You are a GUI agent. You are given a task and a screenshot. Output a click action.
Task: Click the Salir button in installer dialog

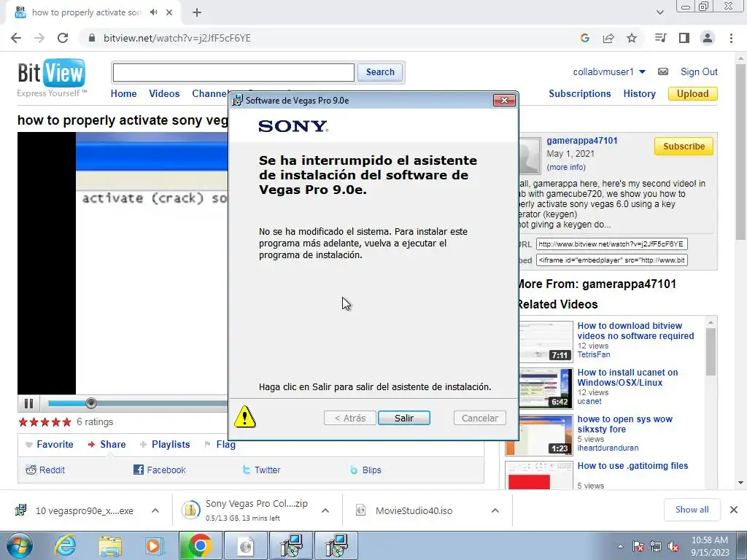(404, 418)
